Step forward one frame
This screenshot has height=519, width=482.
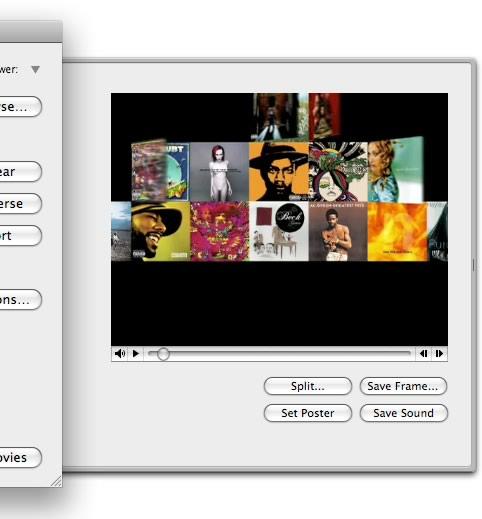439,353
